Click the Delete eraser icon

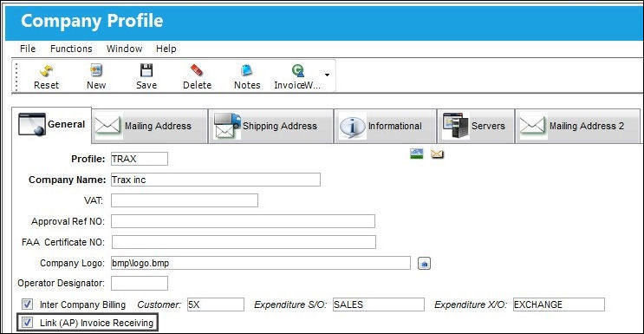197,77
